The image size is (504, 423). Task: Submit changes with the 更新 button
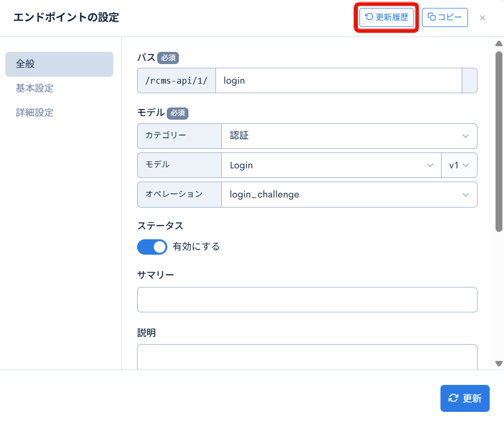pyautogui.click(x=465, y=398)
